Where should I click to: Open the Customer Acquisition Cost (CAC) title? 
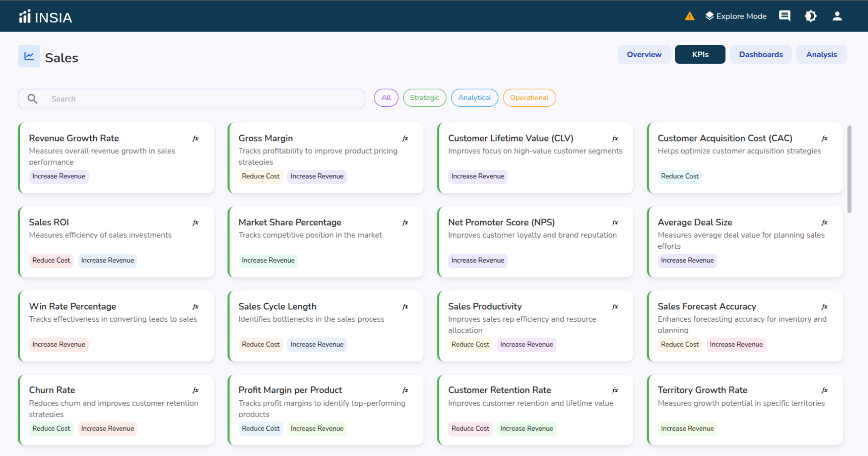coord(725,138)
